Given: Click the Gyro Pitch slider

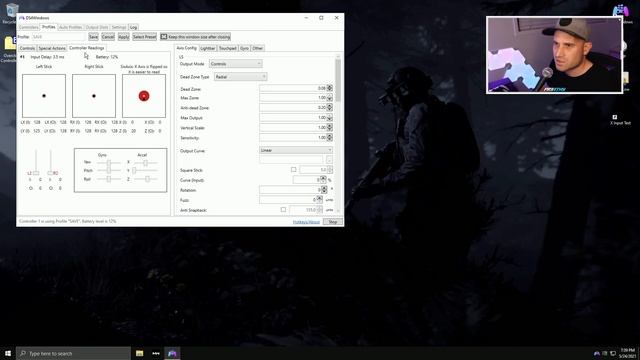Looking at the screenshot, I should click(x=109, y=171).
